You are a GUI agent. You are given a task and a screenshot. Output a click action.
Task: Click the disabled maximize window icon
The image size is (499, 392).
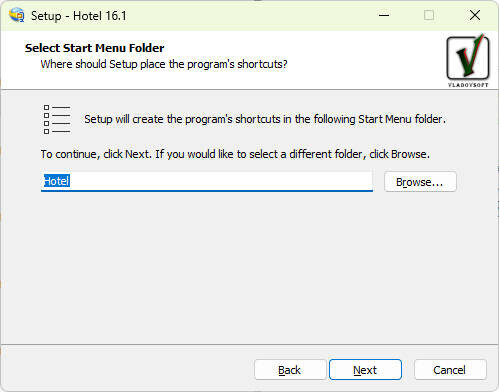click(x=429, y=15)
